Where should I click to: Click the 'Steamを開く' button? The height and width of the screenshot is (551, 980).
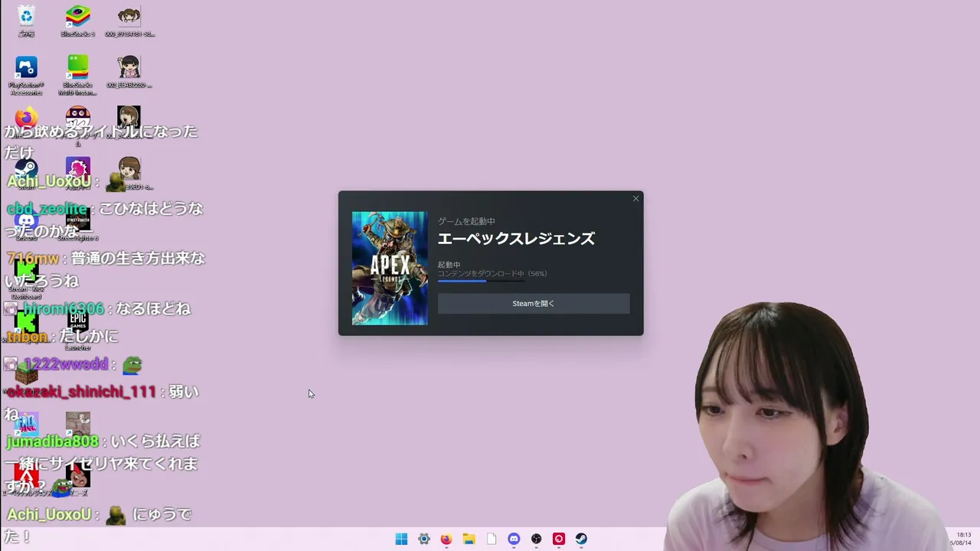(x=534, y=304)
